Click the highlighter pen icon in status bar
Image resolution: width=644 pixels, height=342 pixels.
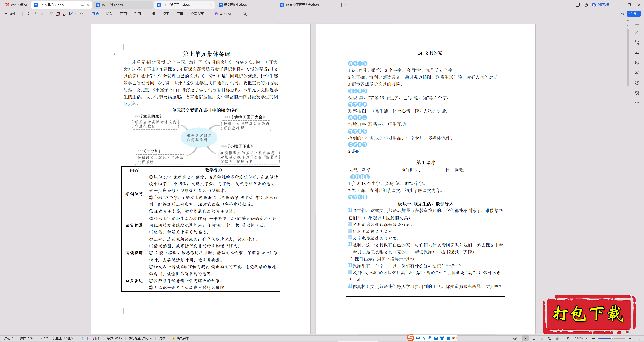coord(558,338)
